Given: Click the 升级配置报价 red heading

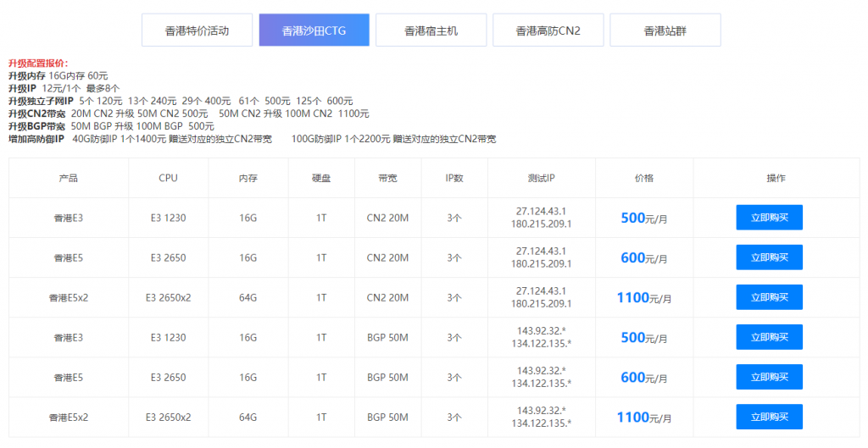Looking at the screenshot, I should tap(38, 63).
